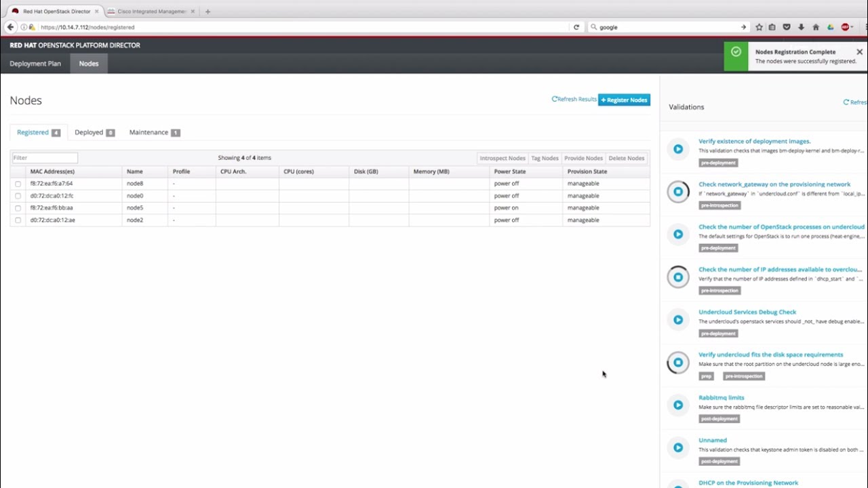Screen dimensions: 868x488
Task: Select the node5 row checkbox
Action: click(18, 208)
